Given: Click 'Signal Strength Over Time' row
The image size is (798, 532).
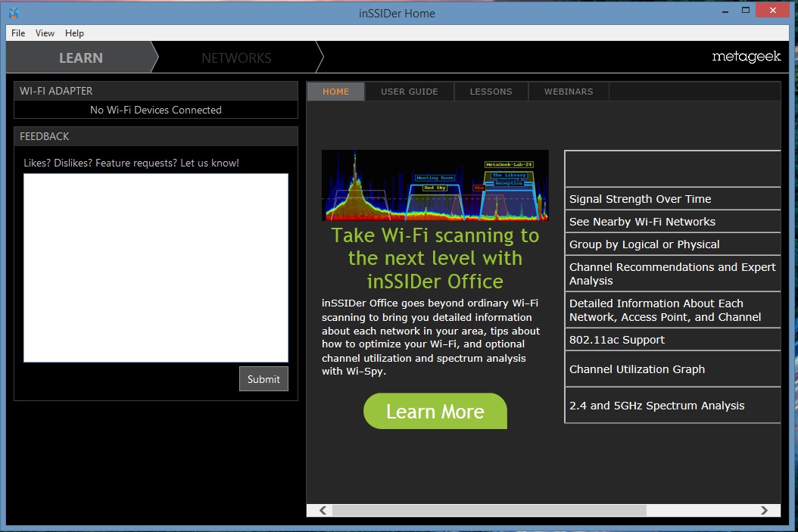Looking at the screenshot, I should tap(672, 199).
